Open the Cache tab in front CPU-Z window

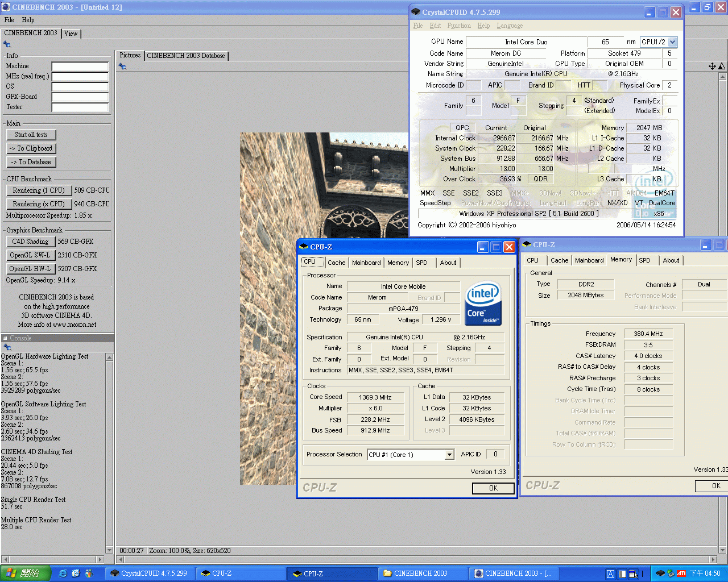[x=336, y=263]
